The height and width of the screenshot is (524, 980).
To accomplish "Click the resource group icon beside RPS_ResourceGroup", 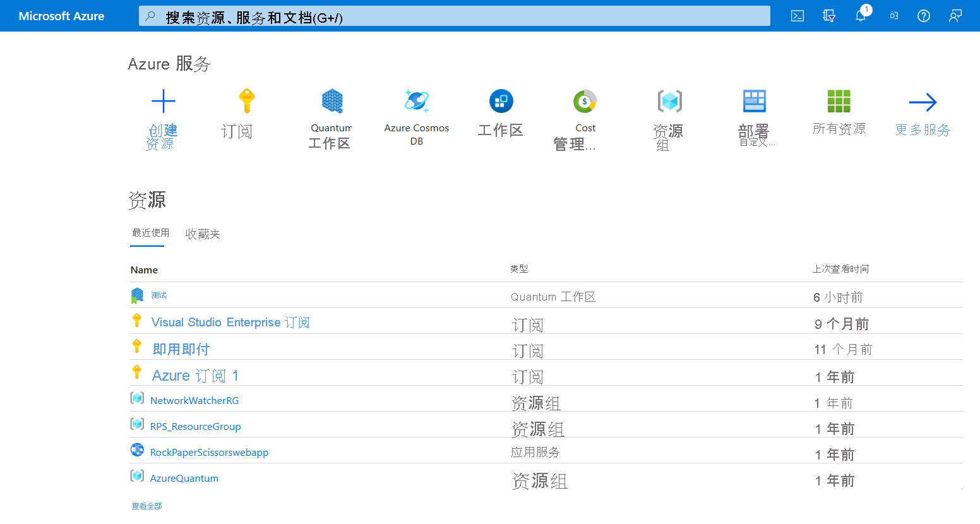I will [x=137, y=424].
